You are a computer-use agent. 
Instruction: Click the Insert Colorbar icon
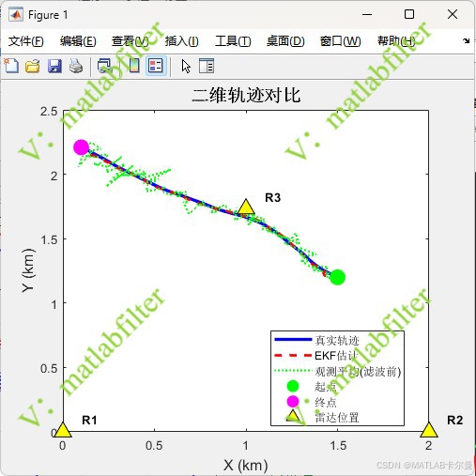(x=134, y=66)
